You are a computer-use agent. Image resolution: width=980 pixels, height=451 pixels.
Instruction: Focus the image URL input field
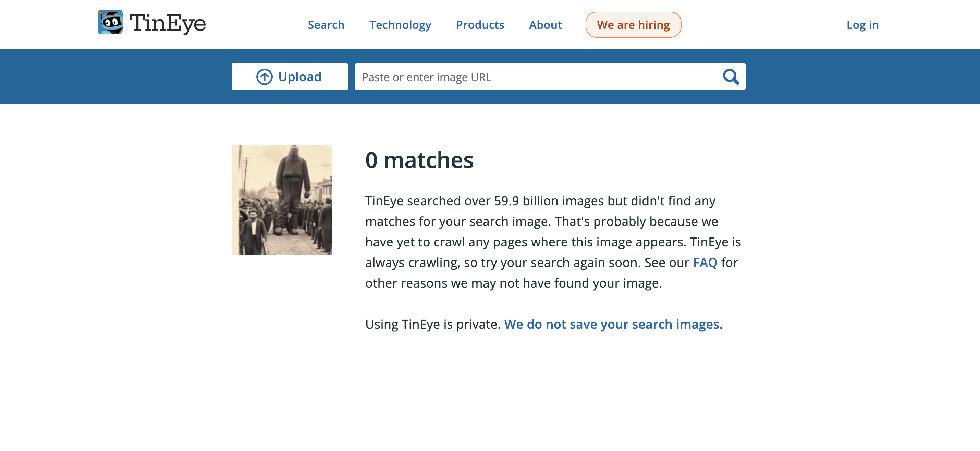pos(532,77)
